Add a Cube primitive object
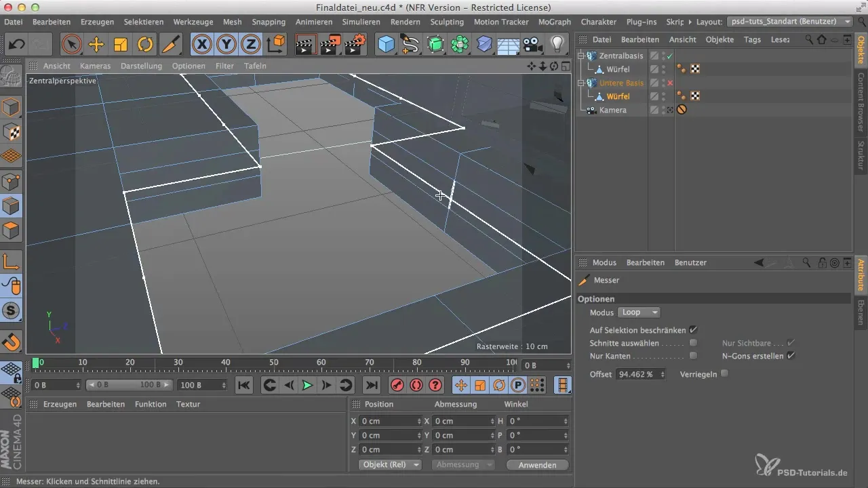This screenshot has width=868, height=488. pos(386,45)
